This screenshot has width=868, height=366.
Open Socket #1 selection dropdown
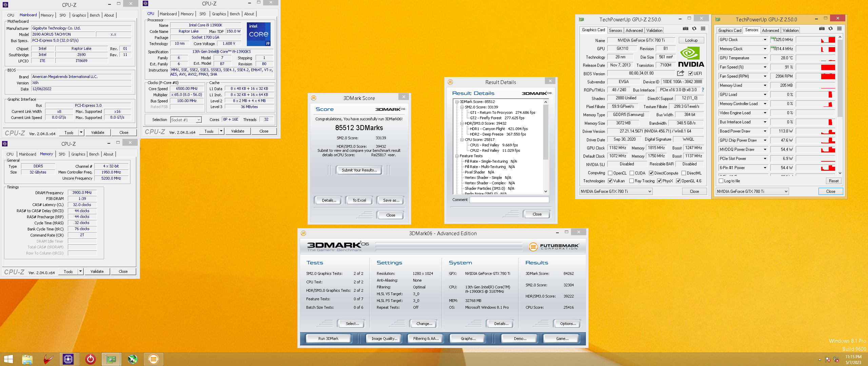click(186, 120)
